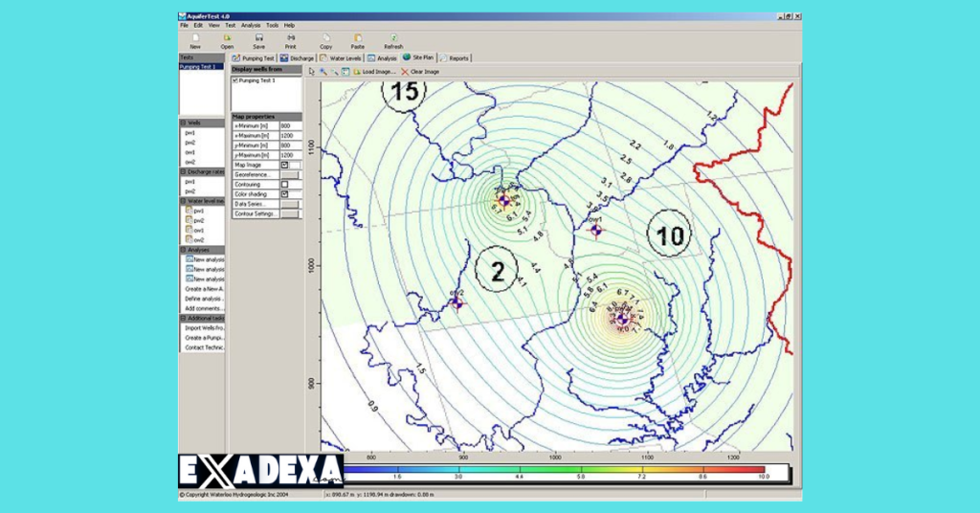980x513 pixels.
Task: Open the Test menu
Action: (230, 26)
